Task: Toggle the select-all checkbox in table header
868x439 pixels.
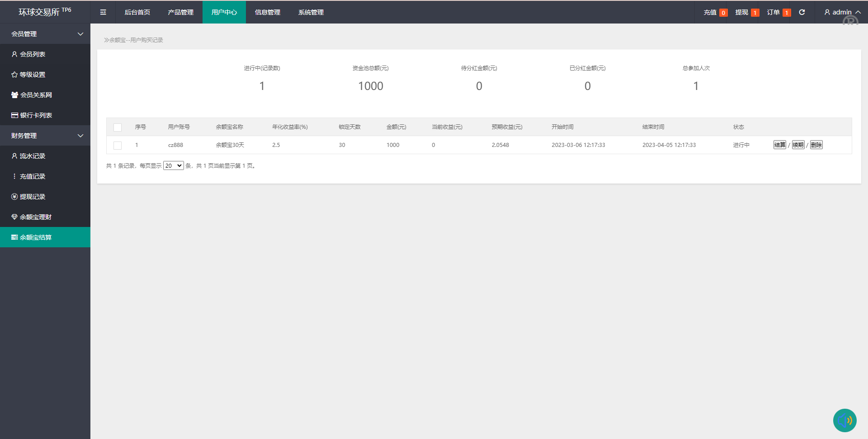Action: click(x=118, y=127)
